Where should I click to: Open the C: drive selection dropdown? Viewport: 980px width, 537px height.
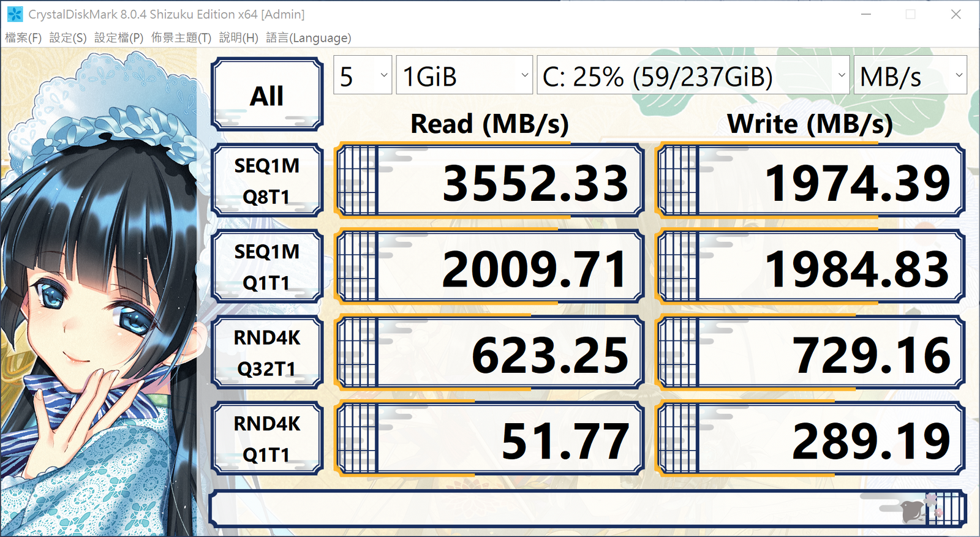(x=693, y=75)
